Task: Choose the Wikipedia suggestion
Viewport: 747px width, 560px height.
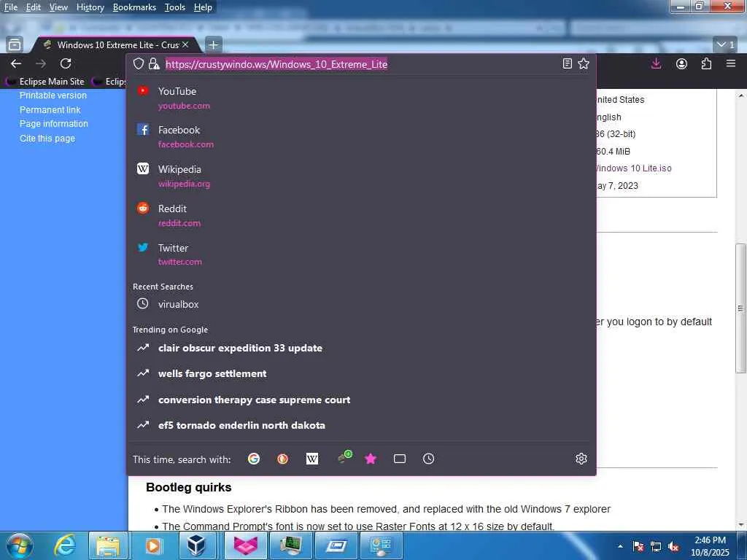Action: click(361, 176)
